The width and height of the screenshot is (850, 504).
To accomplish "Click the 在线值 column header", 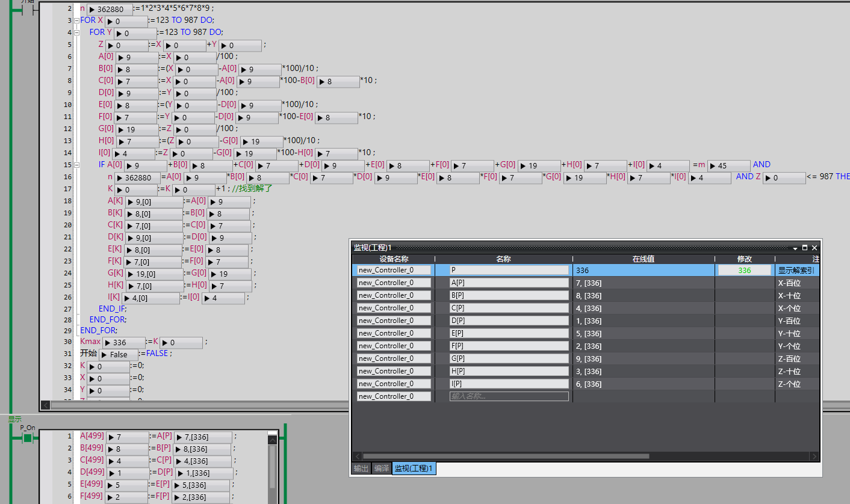I will tap(643, 259).
